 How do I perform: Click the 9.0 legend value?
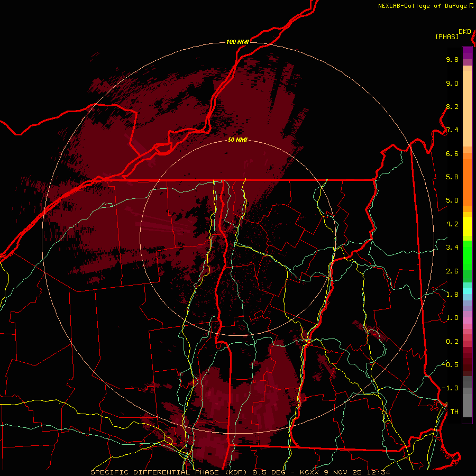pyautogui.click(x=452, y=83)
